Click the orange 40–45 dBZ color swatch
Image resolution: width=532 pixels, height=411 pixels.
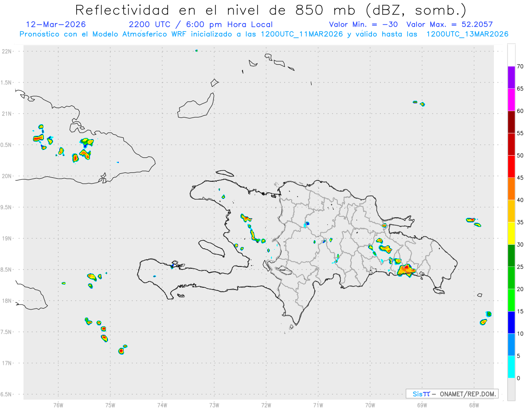pos(511,188)
